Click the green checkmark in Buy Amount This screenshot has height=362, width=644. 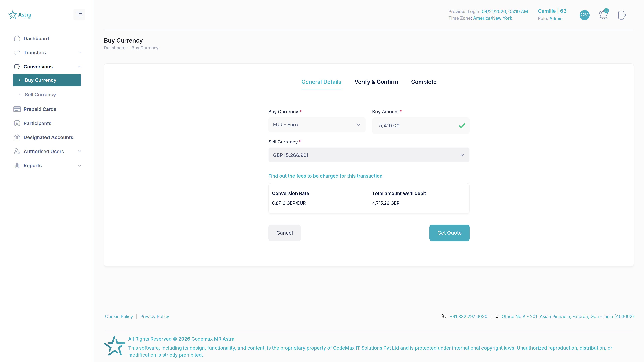coord(462,126)
